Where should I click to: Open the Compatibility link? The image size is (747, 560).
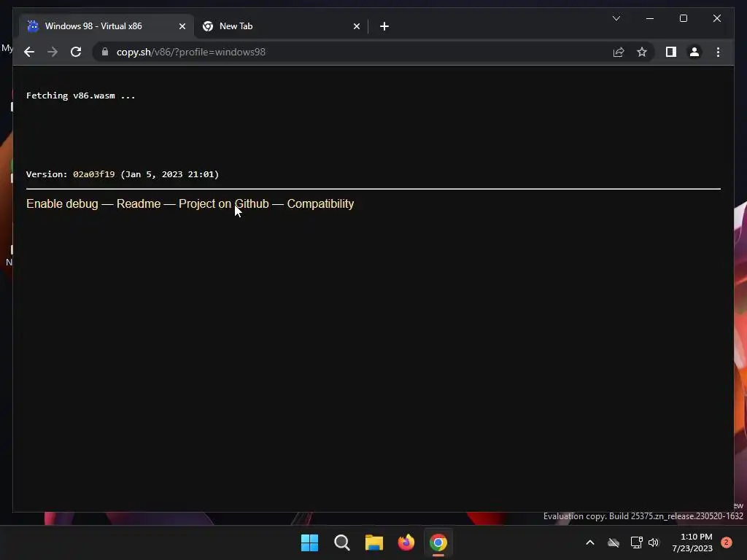320,204
